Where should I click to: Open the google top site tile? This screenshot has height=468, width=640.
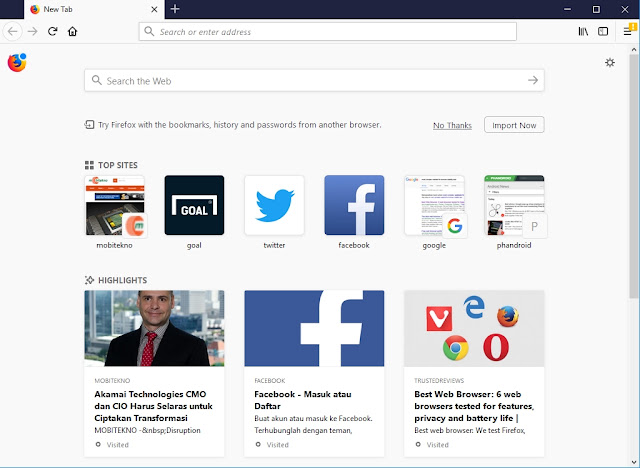click(434, 205)
